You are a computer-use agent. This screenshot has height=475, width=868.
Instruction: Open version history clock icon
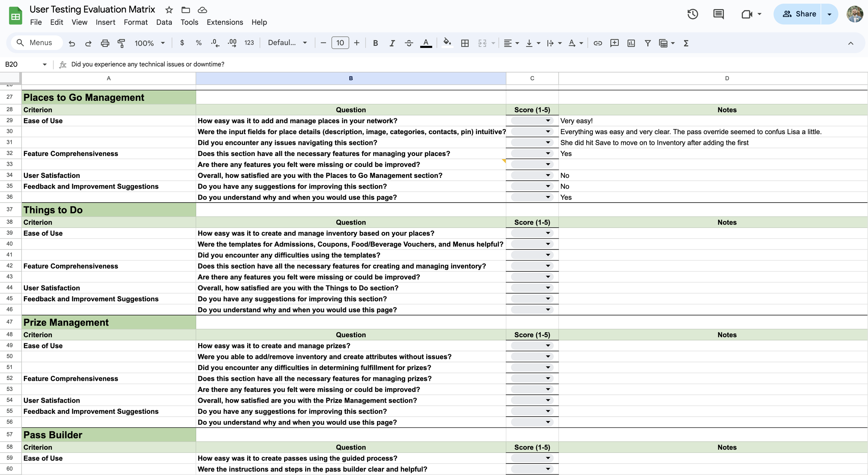[692, 14]
